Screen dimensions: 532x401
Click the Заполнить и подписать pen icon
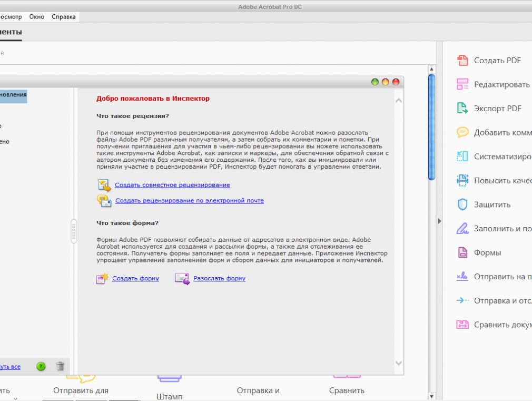point(462,229)
